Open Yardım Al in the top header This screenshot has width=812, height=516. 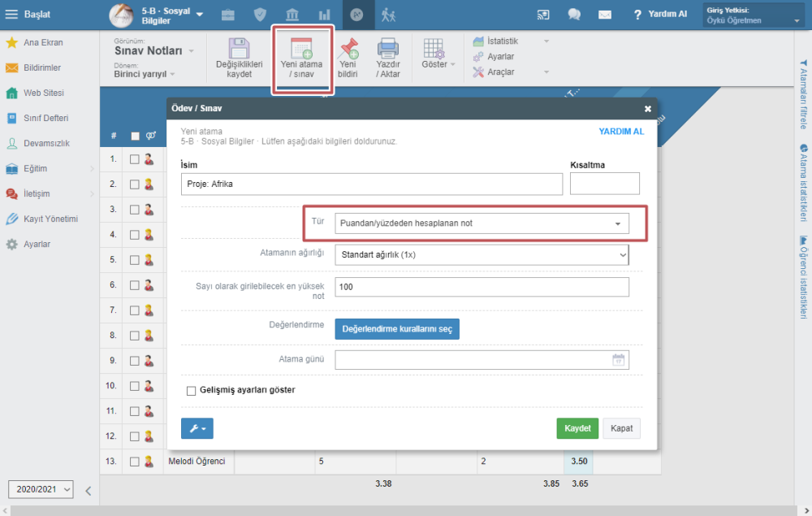coord(660,15)
